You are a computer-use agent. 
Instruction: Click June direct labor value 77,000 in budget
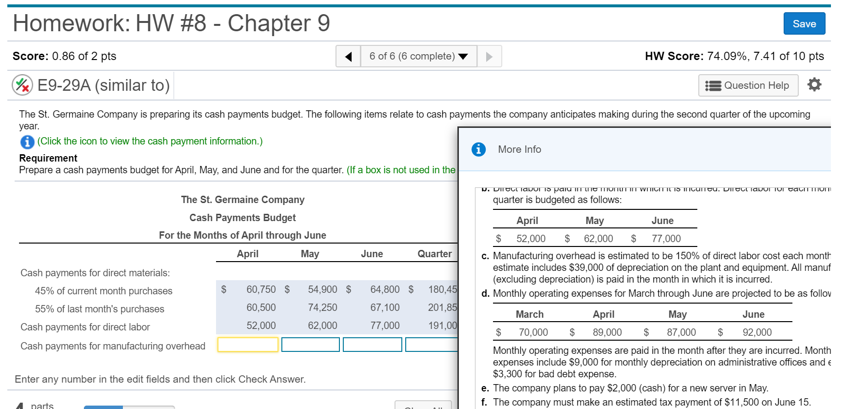[x=385, y=326]
